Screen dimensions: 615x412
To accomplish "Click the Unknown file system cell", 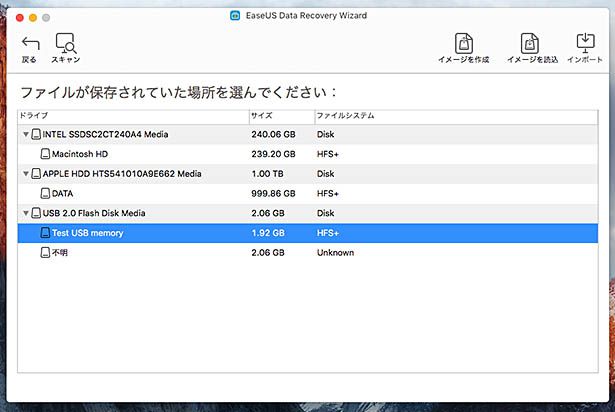I will (335, 252).
